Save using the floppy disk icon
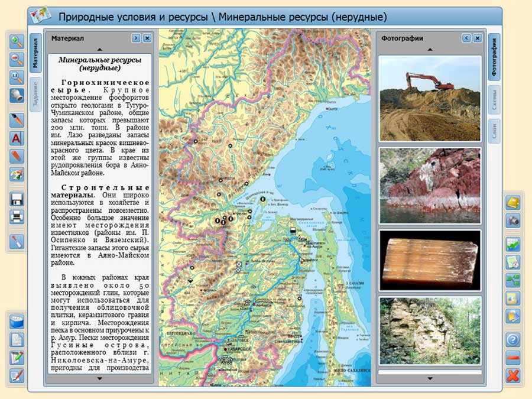This screenshot has height=399, width=532. click(17, 199)
